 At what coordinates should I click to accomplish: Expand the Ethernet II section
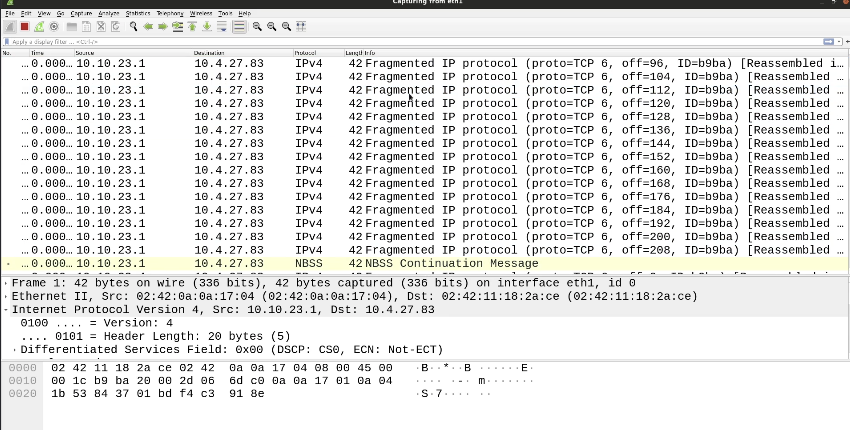coord(6,296)
